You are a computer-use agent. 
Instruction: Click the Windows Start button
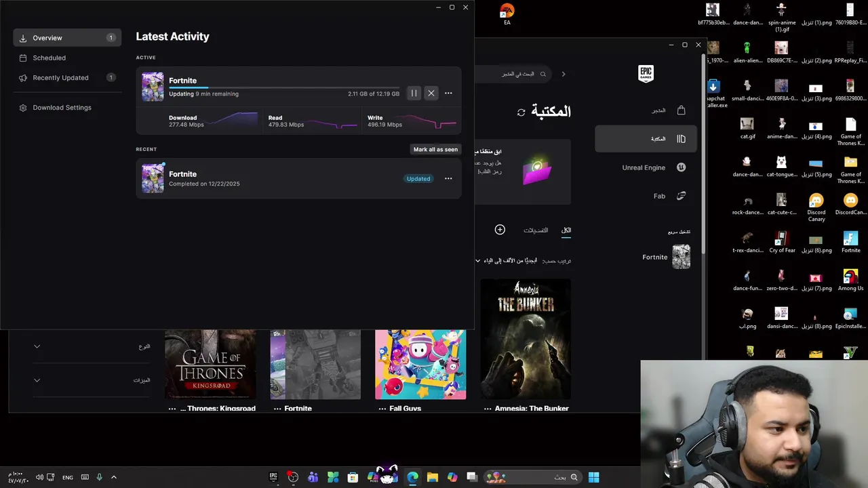pos(593,477)
